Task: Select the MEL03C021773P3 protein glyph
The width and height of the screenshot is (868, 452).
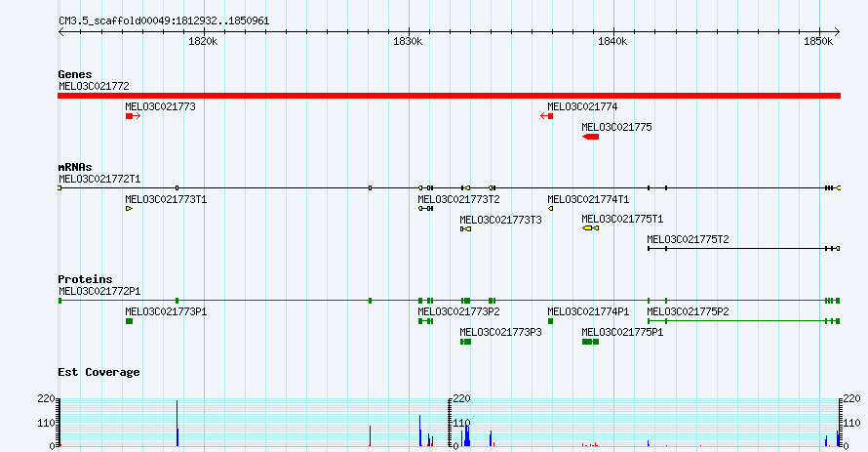Action: [x=465, y=342]
